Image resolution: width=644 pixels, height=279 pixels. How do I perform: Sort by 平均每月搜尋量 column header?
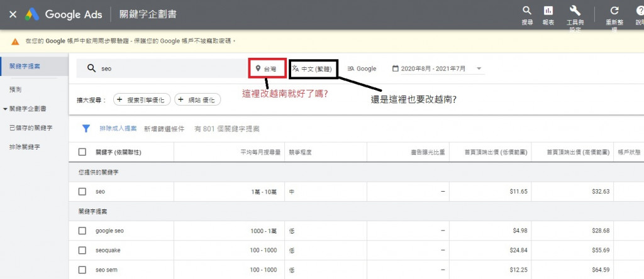[x=260, y=152]
